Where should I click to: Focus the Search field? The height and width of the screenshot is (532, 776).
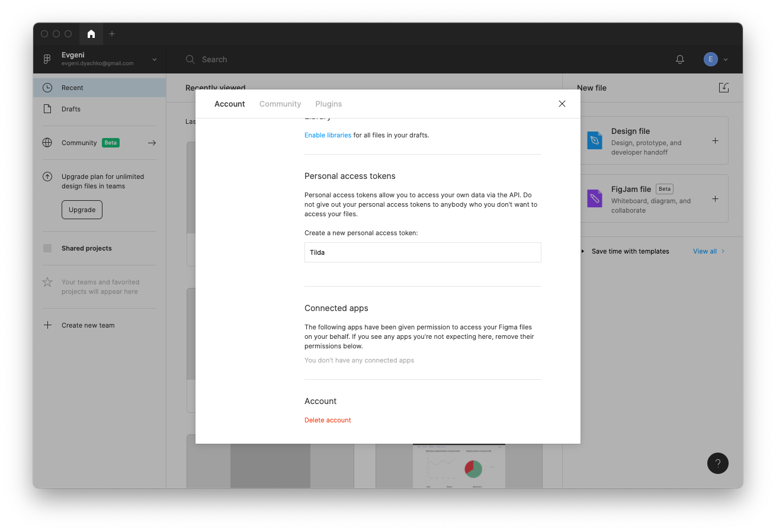pyautogui.click(x=214, y=59)
